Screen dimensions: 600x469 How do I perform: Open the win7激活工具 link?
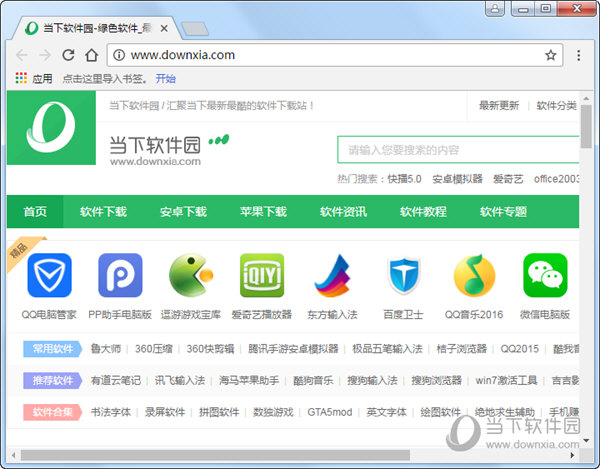click(506, 380)
